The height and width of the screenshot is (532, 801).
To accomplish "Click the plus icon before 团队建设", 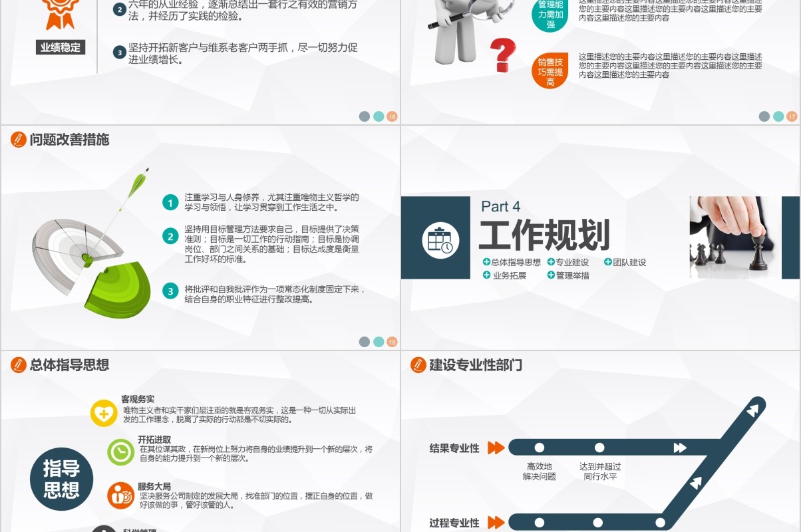I will coord(608,262).
